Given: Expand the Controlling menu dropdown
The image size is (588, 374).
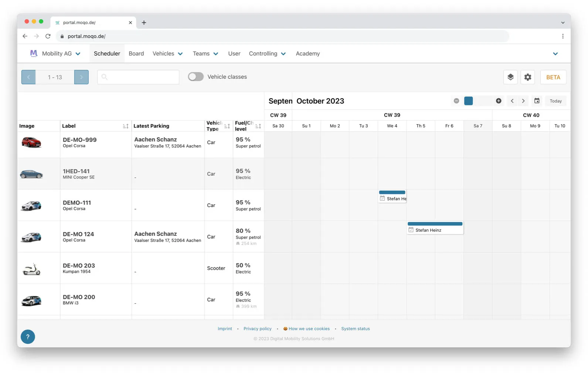Looking at the screenshot, I should click(x=283, y=54).
